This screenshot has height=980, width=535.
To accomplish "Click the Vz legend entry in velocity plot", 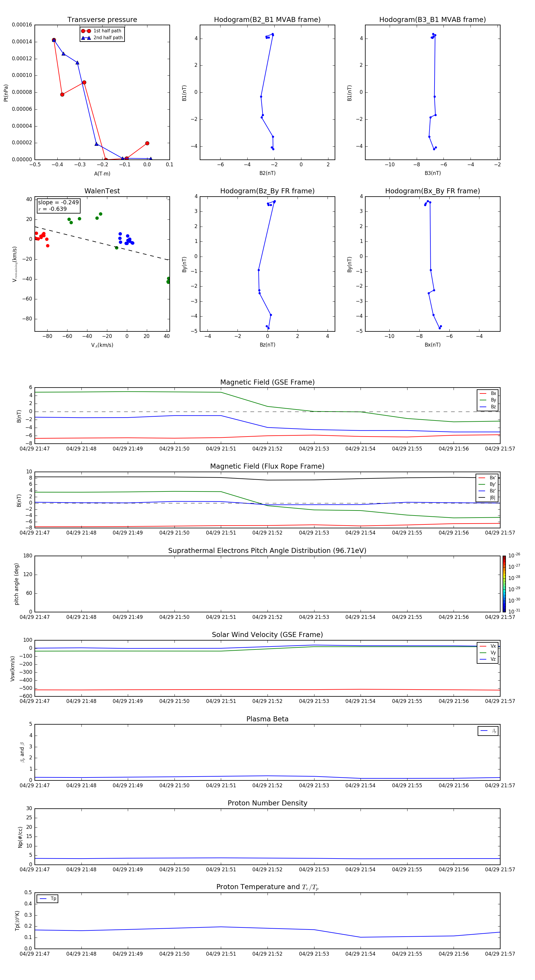I will pos(488,659).
